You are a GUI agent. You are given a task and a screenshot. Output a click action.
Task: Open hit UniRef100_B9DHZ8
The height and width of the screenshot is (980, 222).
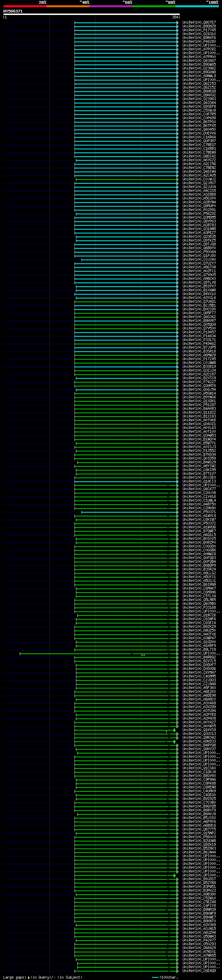click(x=199, y=26)
